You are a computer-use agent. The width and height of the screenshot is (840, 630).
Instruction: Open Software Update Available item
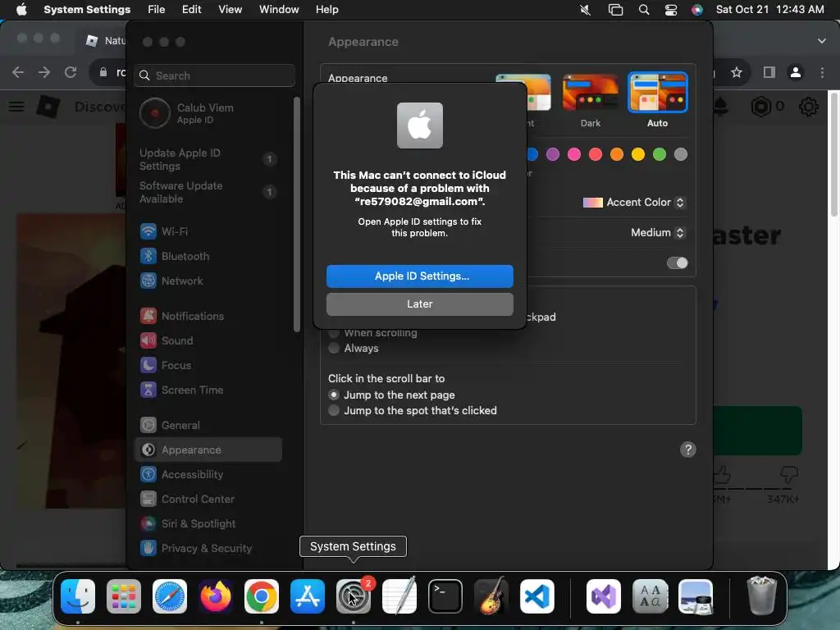pos(208,192)
